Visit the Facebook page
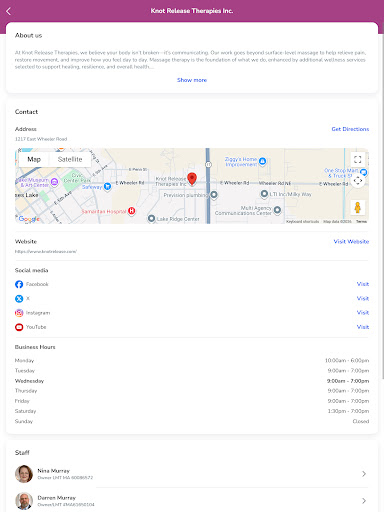The width and height of the screenshot is (384, 512). (363, 284)
